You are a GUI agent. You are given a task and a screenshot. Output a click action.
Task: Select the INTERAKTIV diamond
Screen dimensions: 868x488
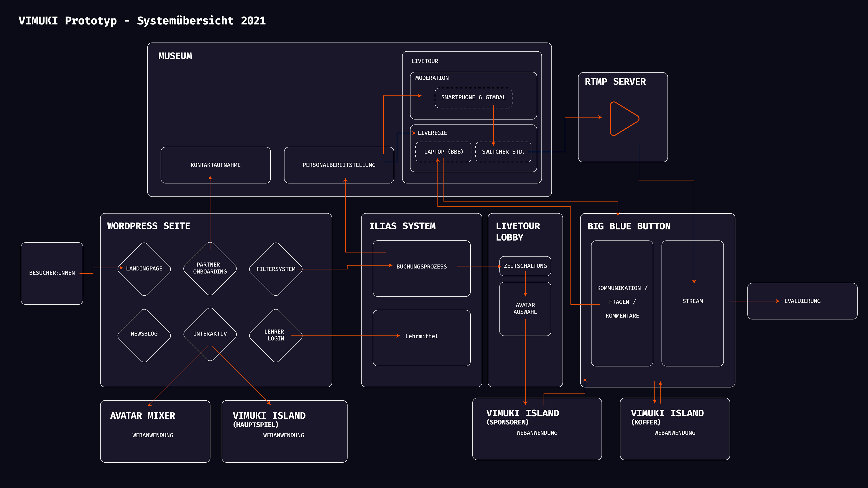pos(210,334)
